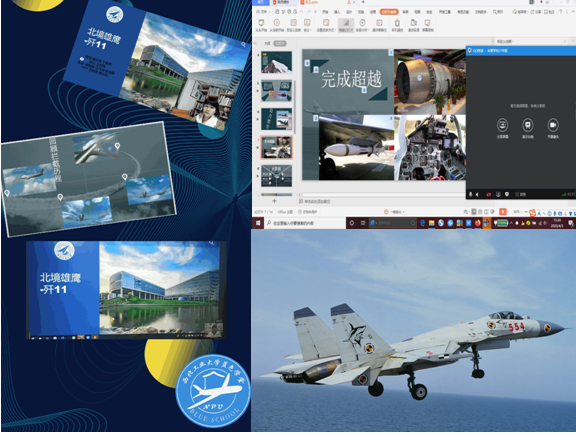Click the middle demo whiteboard circle icon
The height and width of the screenshot is (433, 576).
click(x=528, y=125)
